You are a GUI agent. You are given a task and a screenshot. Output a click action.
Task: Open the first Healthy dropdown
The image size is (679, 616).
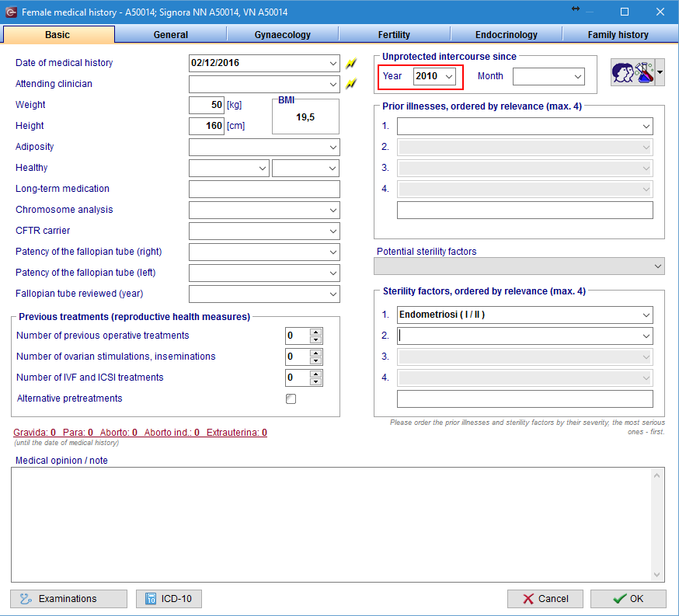click(263, 169)
